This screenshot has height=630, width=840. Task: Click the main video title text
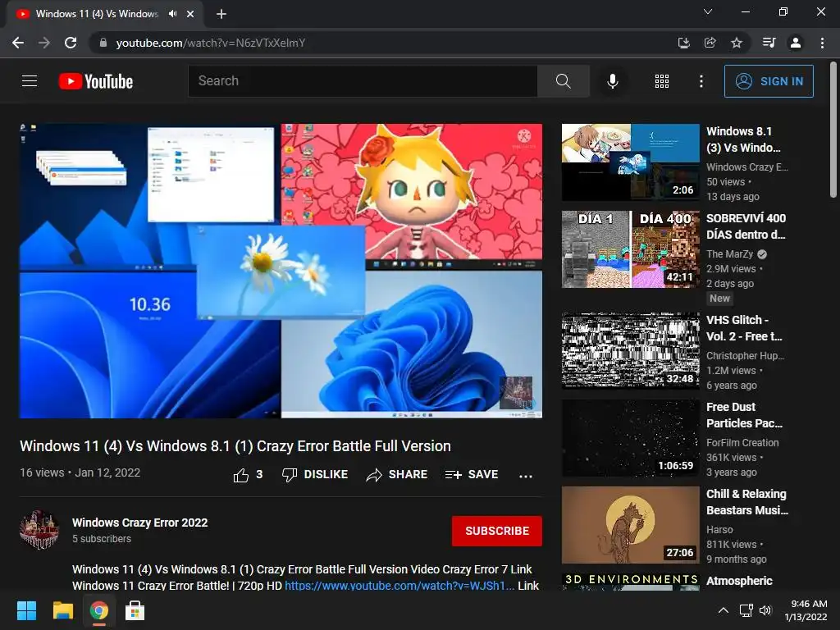(x=235, y=445)
